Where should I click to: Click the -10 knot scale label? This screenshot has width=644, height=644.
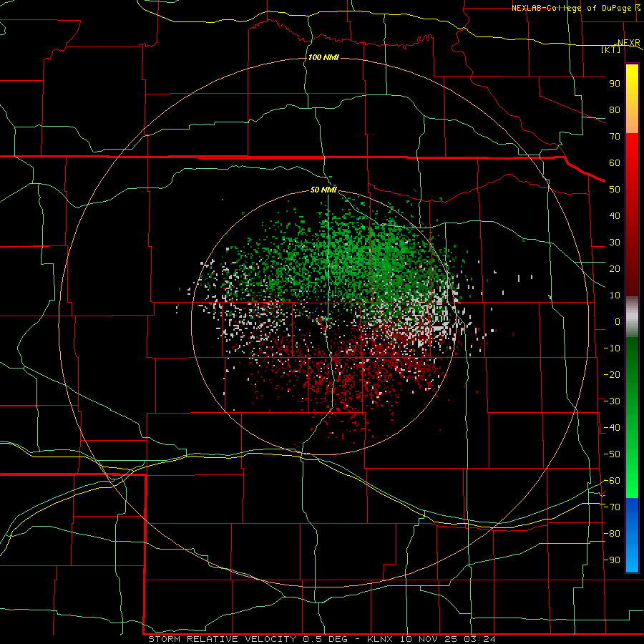coord(612,348)
